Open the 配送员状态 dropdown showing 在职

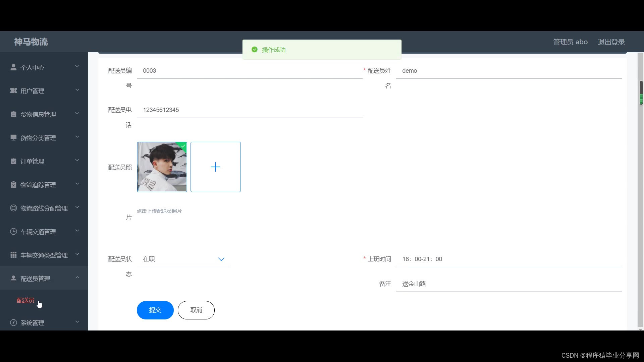182,259
